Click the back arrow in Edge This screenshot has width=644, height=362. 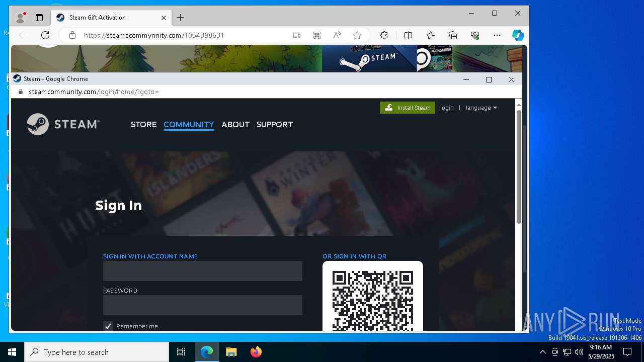point(23,35)
